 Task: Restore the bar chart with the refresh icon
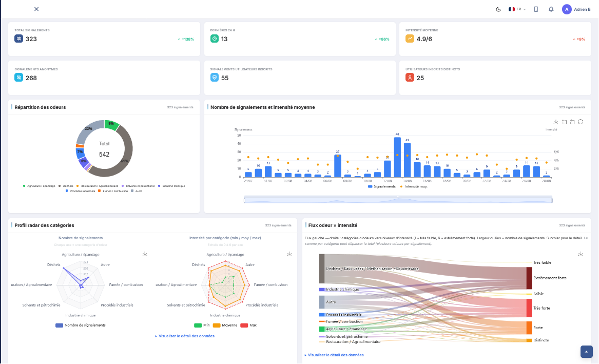pyautogui.click(x=581, y=122)
